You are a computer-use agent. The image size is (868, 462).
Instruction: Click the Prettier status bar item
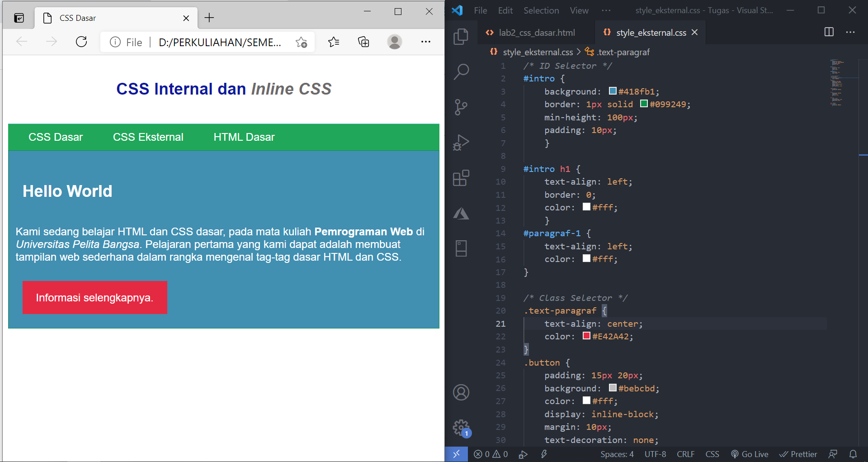[798, 454]
